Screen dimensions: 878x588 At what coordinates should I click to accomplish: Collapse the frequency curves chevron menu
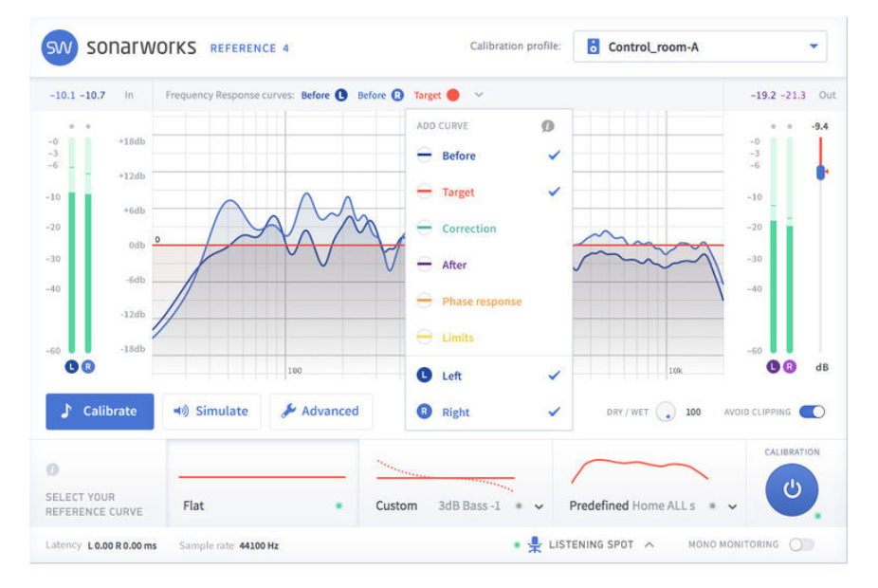tap(479, 95)
